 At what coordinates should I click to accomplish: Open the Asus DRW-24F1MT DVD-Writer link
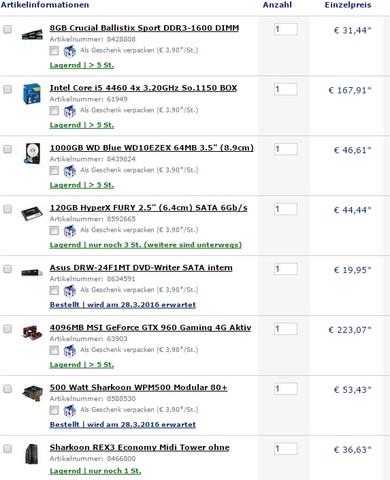point(141,268)
